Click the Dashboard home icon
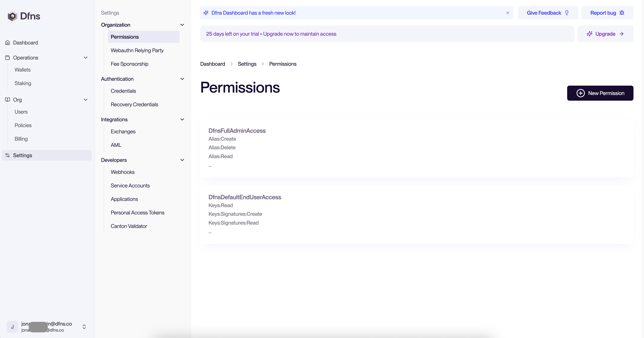 tap(8, 43)
